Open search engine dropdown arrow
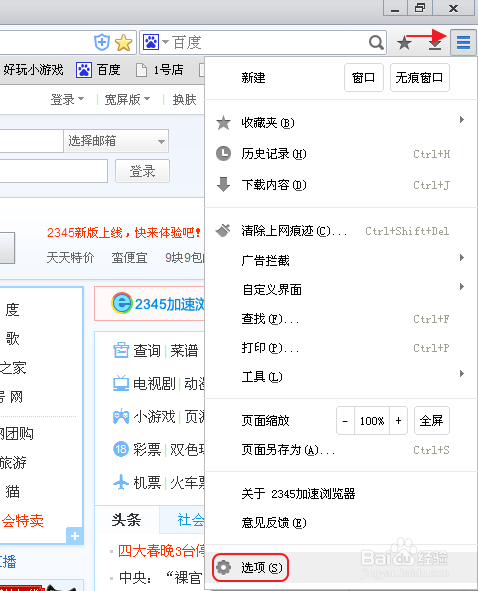 (165, 42)
